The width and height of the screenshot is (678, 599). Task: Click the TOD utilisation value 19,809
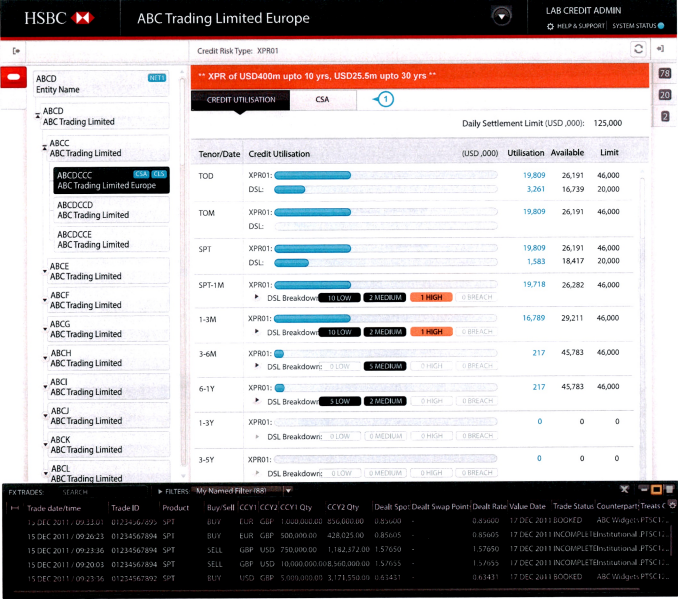(533, 176)
